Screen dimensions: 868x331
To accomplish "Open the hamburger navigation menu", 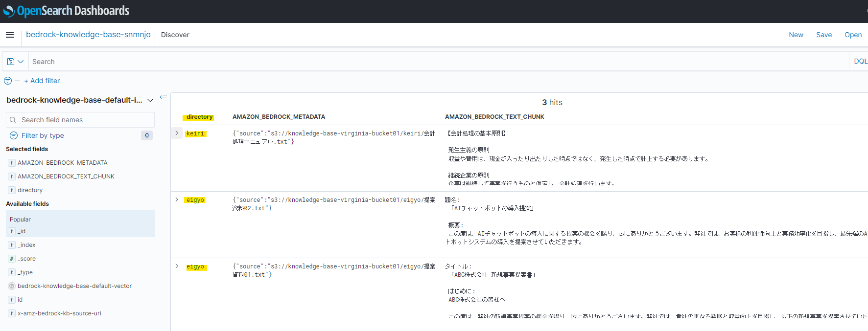I will coord(10,35).
